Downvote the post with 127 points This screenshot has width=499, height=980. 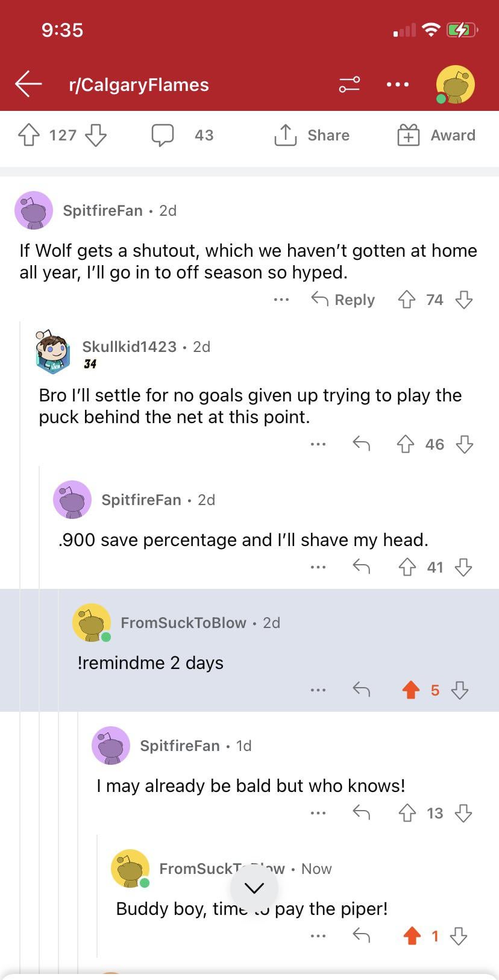(x=96, y=135)
